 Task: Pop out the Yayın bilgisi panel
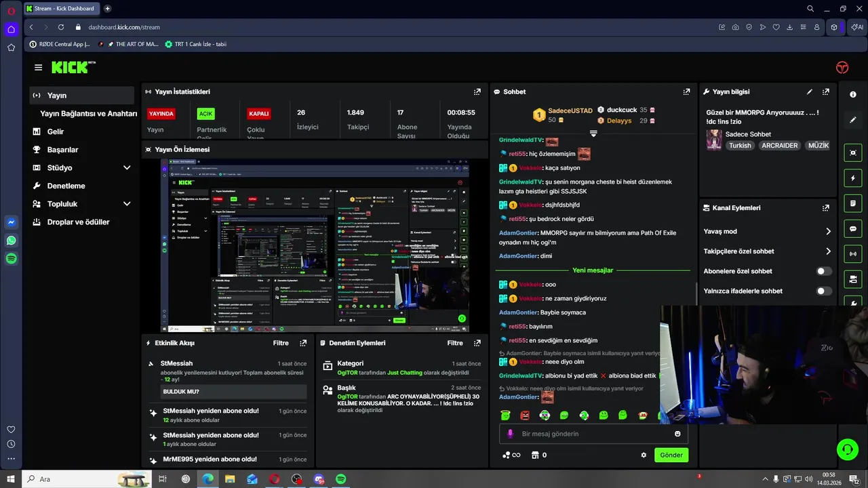click(825, 91)
